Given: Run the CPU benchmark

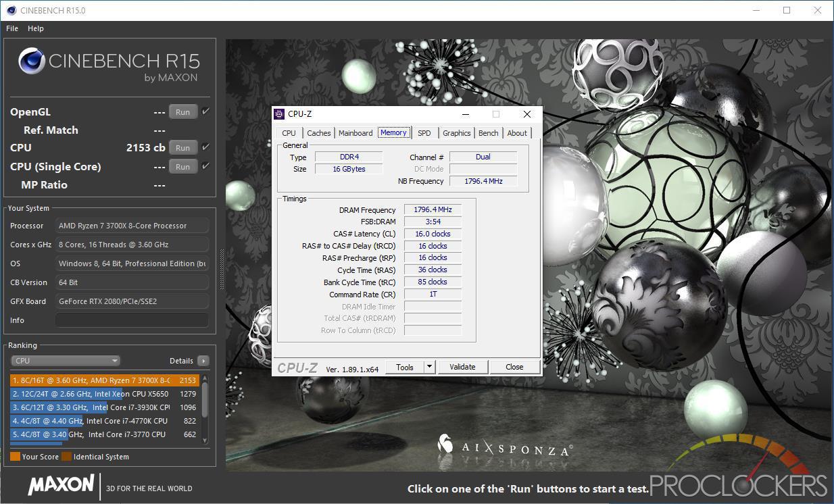Looking at the screenshot, I should click(x=183, y=148).
